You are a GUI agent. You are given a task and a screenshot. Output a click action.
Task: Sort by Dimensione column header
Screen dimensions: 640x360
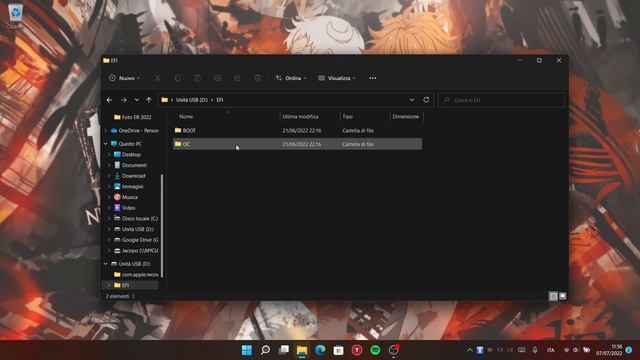tap(407, 117)
